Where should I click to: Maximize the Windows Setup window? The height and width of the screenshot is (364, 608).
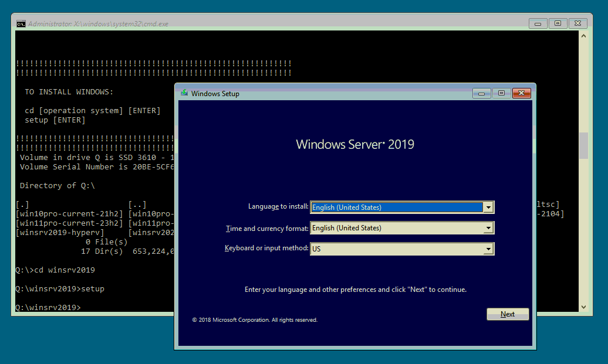(x=501, y=93)
